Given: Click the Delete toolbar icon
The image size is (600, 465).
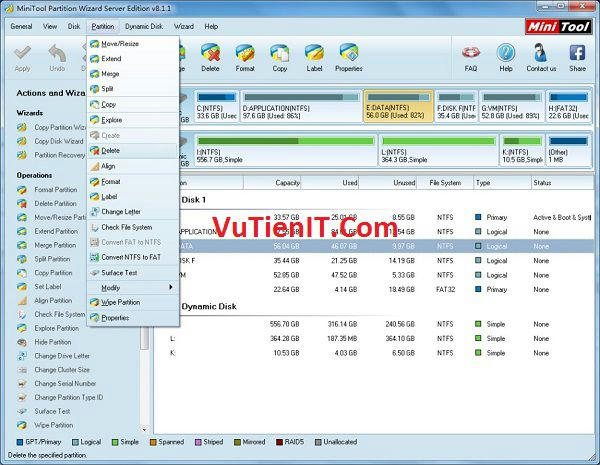Looking at the screenshot, I should pyautogui.click(x=210, y=53).
